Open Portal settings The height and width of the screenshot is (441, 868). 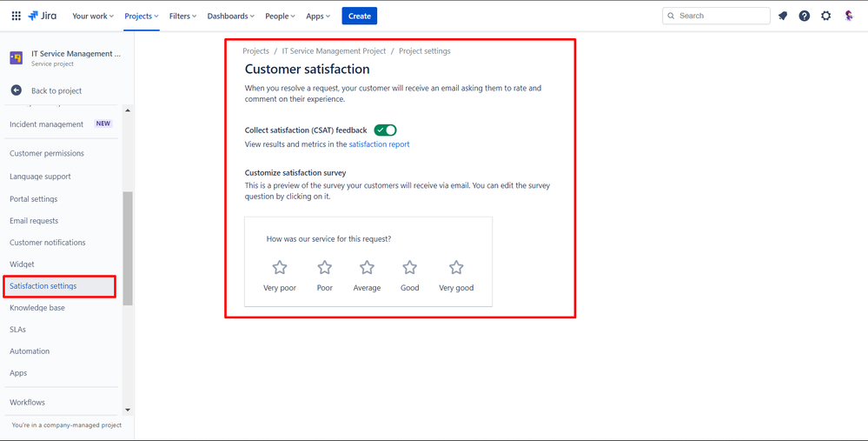[x=34, y=199]
